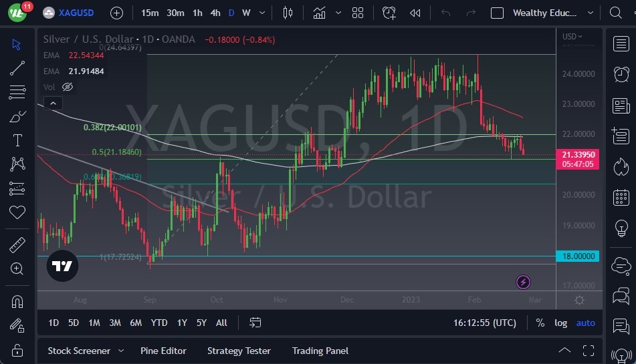This screenshot has width=636, height=364.
Task: Switch to 4h timeframe
Action: (x=215, y=13)
